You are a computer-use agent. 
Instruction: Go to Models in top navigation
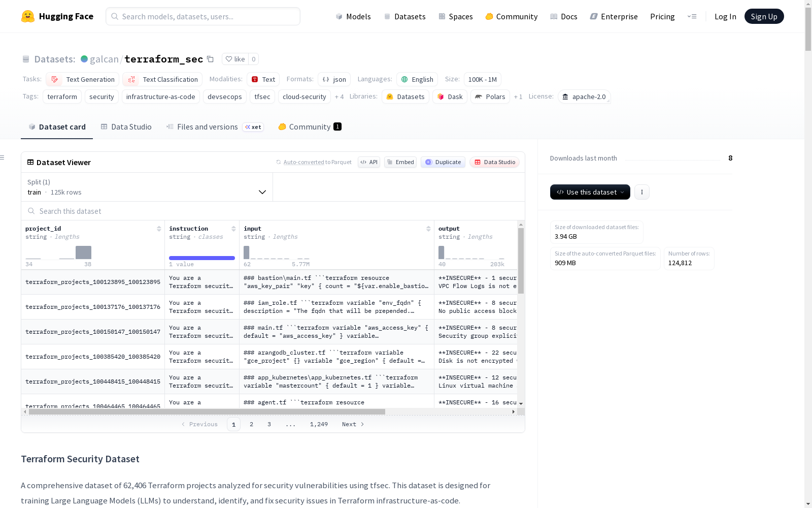tap(353, 16)
